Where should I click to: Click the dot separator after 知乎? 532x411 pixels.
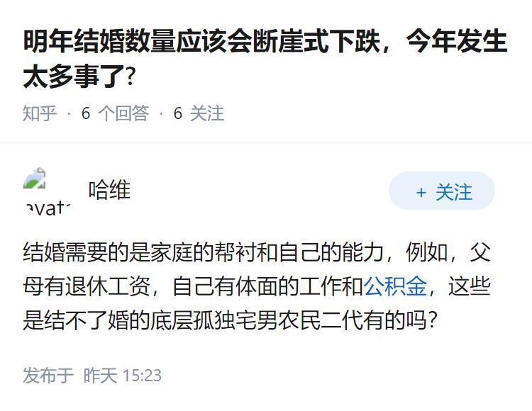(69, 113)
